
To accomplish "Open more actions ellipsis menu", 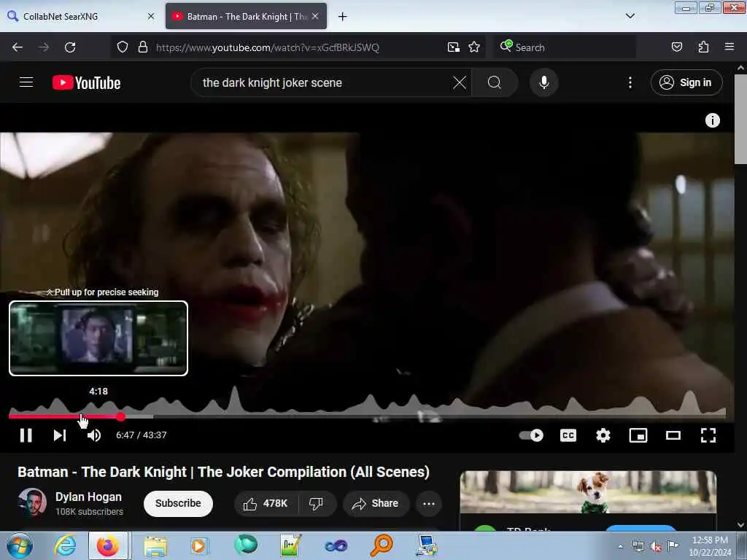I will (x=429, y=503).
